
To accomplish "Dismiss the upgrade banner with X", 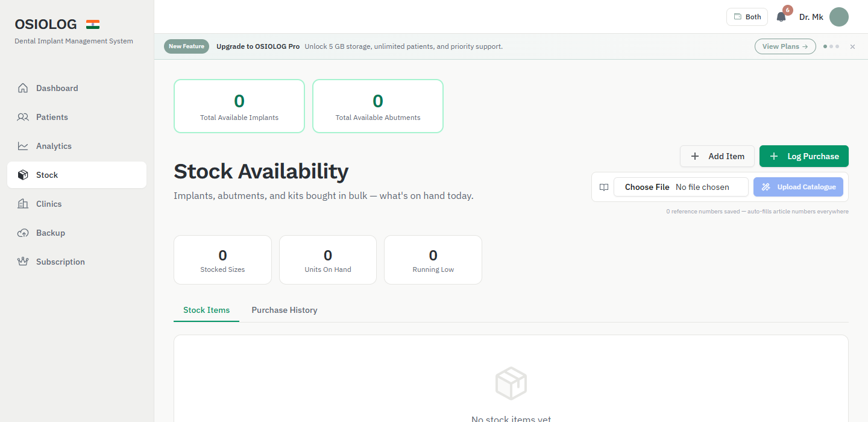I will coord(852,46).
